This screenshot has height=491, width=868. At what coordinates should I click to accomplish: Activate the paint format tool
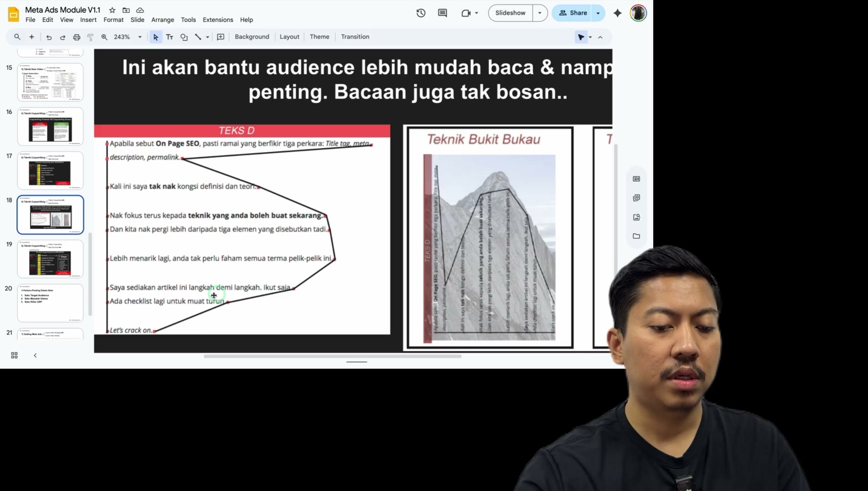click(90, 37)
